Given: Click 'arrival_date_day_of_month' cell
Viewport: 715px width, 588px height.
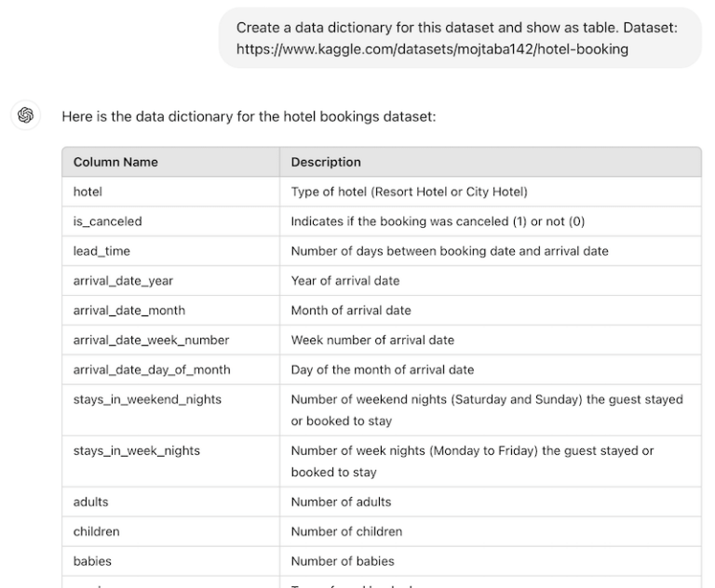Looking at the screenshot, I should click(152, 369).
